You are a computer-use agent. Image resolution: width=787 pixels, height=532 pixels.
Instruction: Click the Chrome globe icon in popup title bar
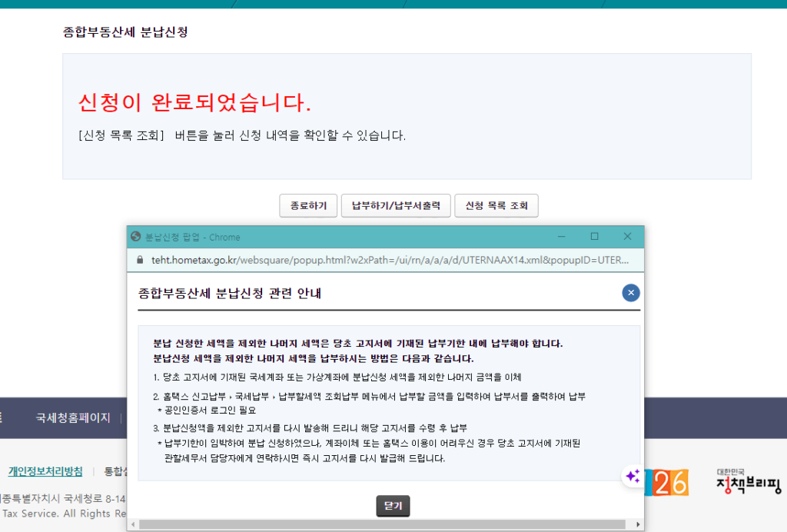coord(136,237)
